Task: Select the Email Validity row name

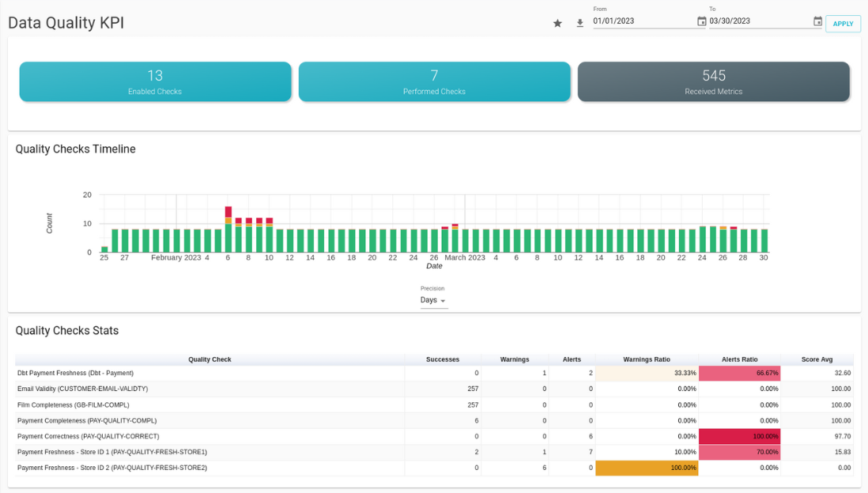Action: pos(82,389)
